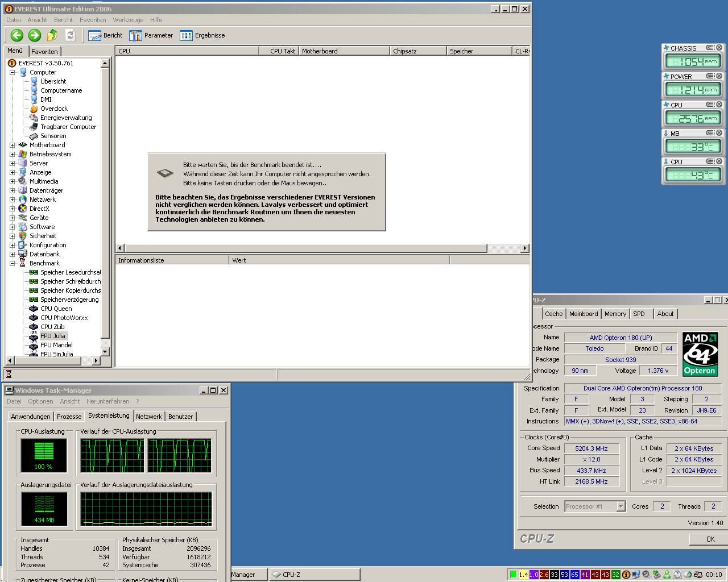Click EVEREST info icon in system tray
The image size is (728, 582).
pos(626,575)
